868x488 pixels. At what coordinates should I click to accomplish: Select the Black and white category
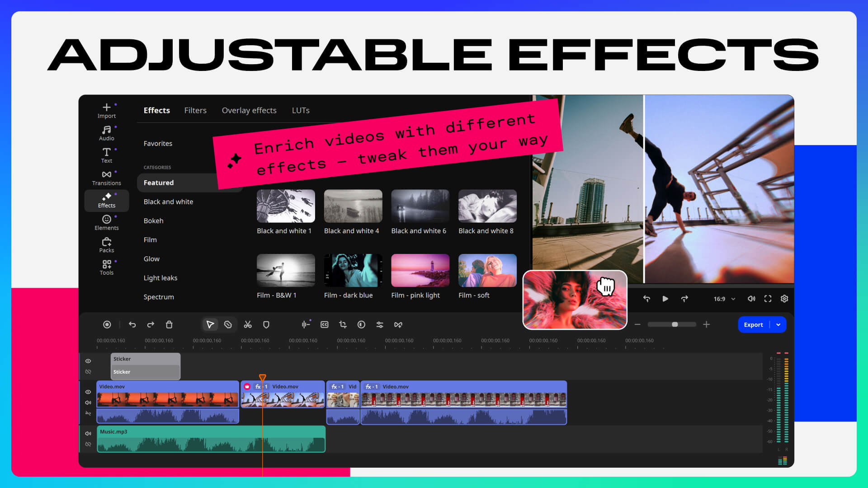(168, 202)
